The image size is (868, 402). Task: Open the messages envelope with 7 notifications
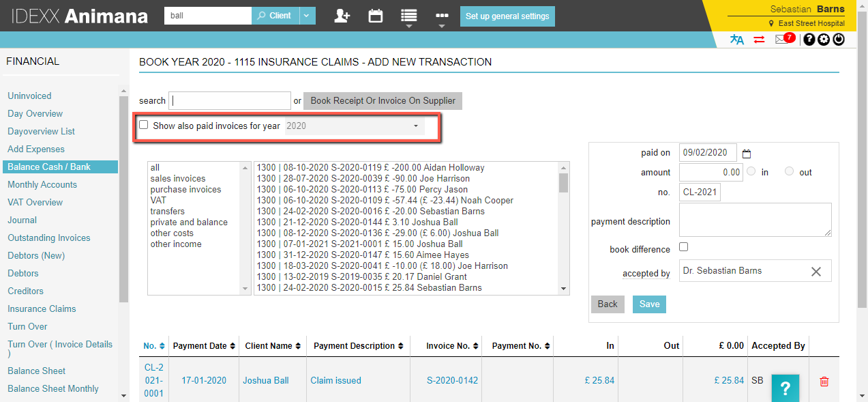(781, 40)
